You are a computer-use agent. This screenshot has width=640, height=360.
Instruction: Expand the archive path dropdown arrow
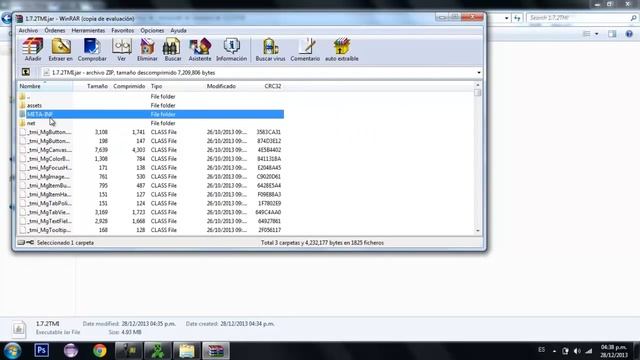(479, 73)
